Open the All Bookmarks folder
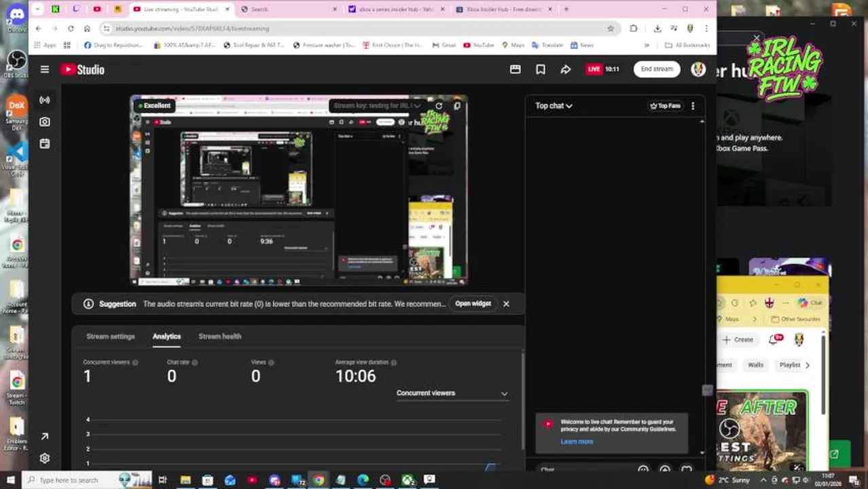 click(687, 46)
